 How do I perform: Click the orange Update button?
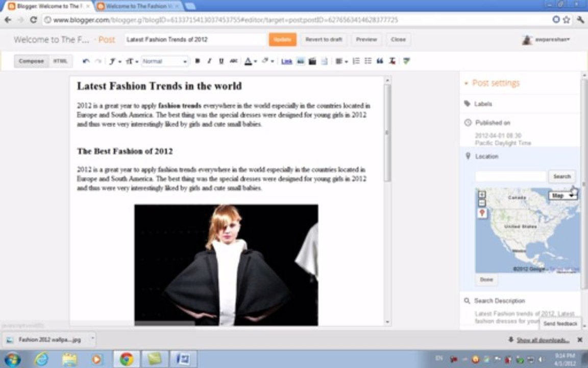tap(282, 39)
